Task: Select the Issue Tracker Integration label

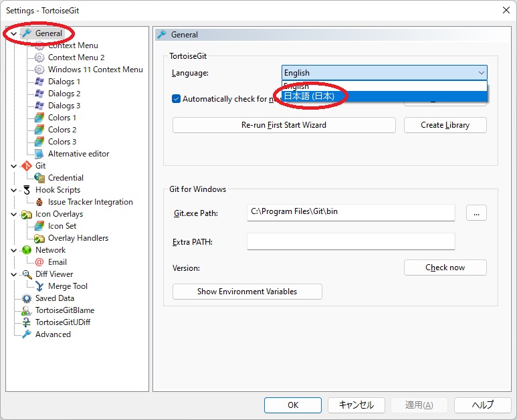Action: (90, 202)
